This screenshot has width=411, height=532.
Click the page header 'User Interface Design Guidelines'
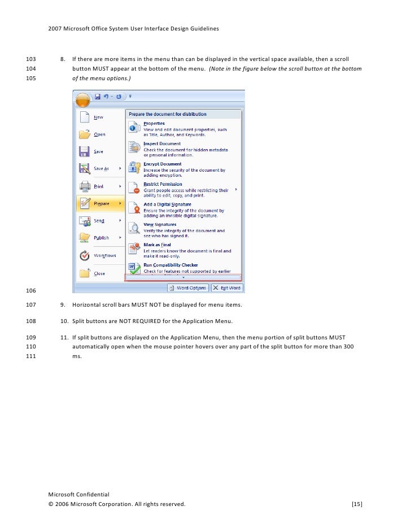tap(174, 28)
